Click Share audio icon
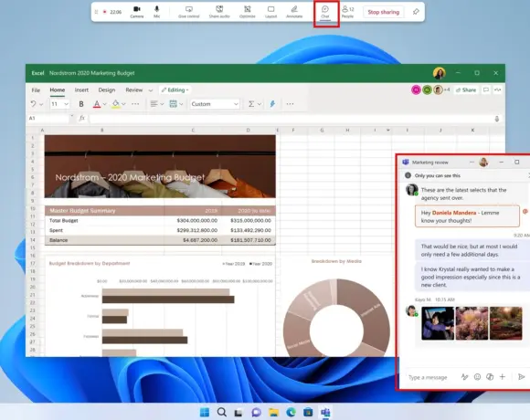Image resolution: width=530 pixels, height=420 pixels. [219, 12]
